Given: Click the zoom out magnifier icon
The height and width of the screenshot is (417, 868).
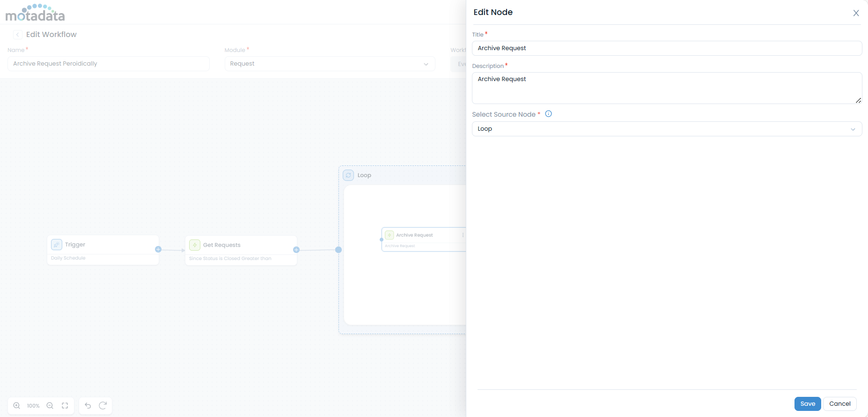Looking at the screenshot, I should pyautogui.click(x=50, y=406).
